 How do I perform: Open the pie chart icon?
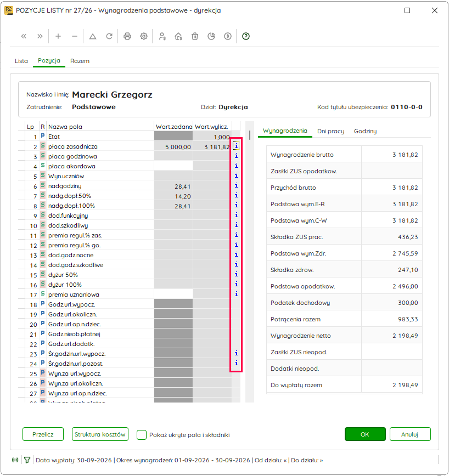[211, 36]
